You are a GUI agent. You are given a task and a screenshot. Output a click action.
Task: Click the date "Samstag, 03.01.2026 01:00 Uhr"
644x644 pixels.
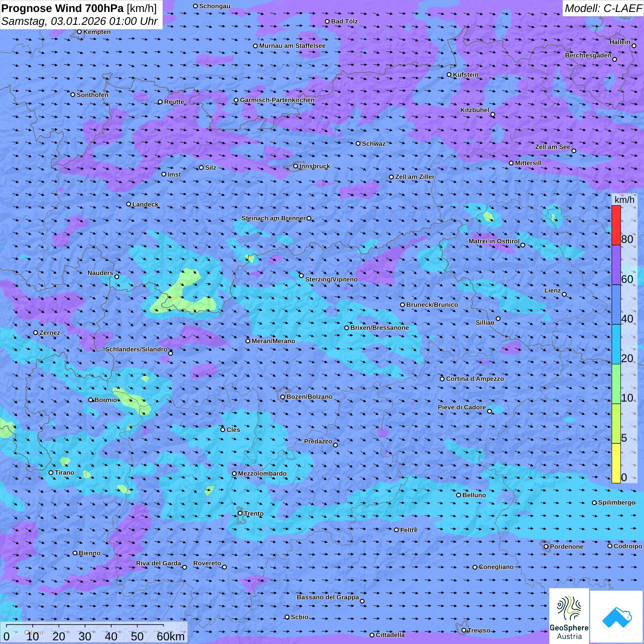(80, 21)
